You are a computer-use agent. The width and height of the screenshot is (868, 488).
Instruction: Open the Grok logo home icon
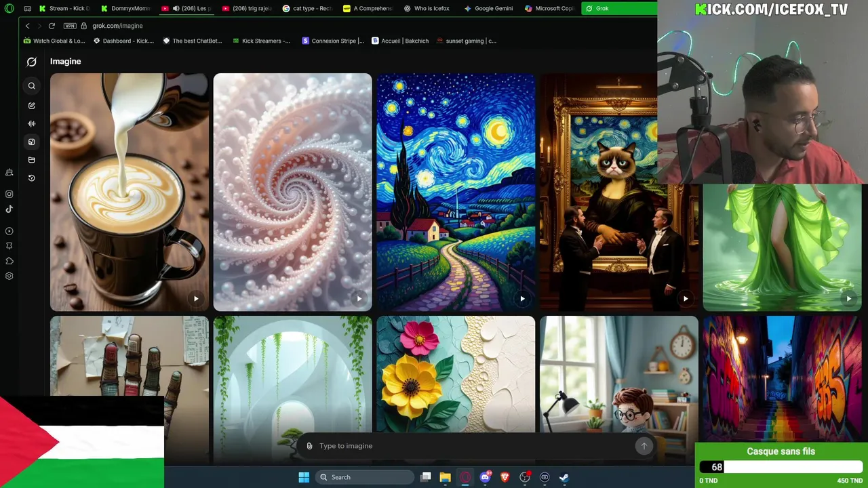click(31, 62)
